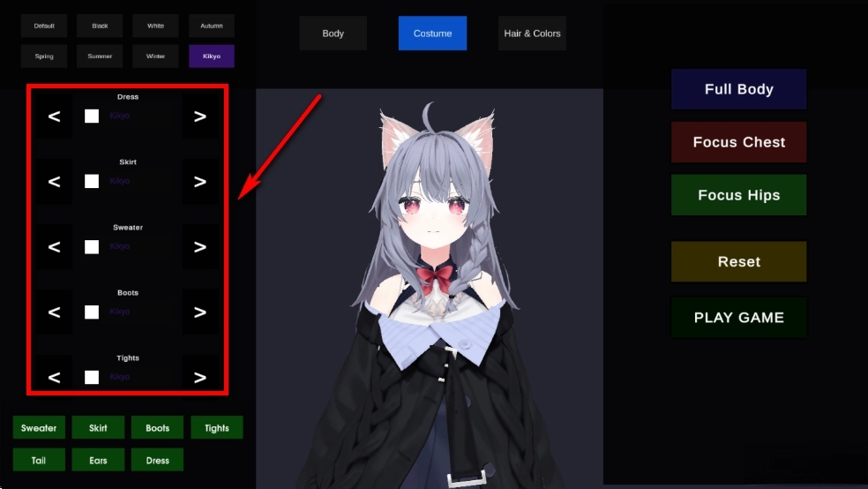Select the Kikyo preset
This screenshot has width=868, height=489.
pyautogui.click(x=212, y=56)
